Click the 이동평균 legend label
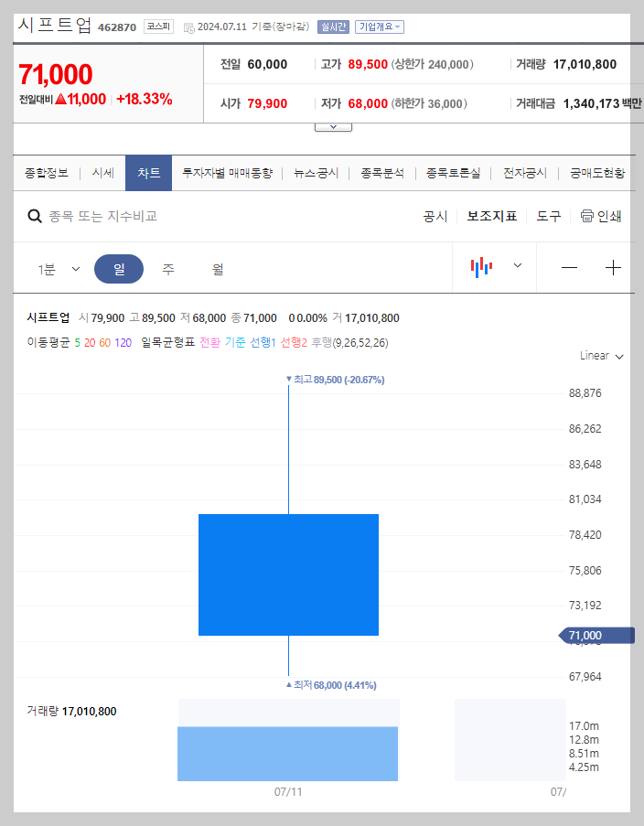The width and height of the screenshot is (644, 826). point(48,342)
